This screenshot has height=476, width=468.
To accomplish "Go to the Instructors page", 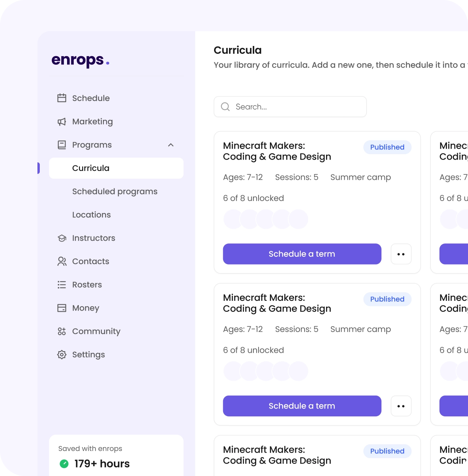I will coord(116,238).
